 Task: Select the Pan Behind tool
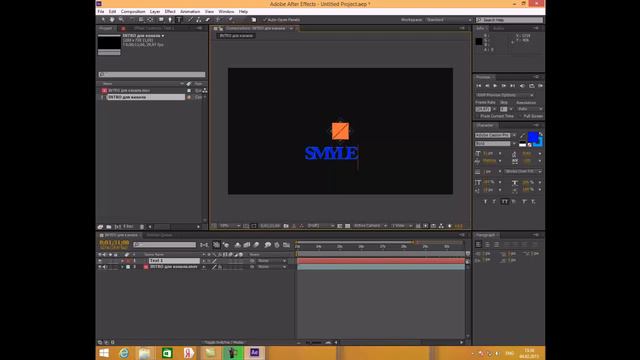[x=150, y=20]
